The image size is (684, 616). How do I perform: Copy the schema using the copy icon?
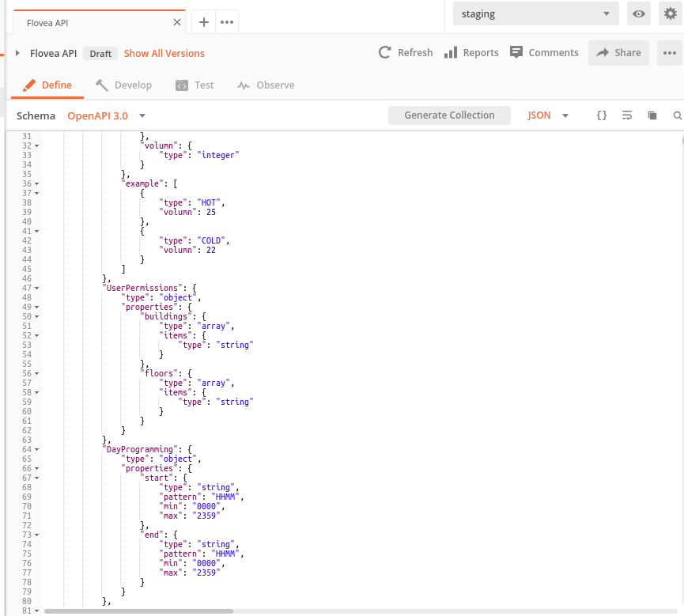pyautogui.click(x=652, y=115)
